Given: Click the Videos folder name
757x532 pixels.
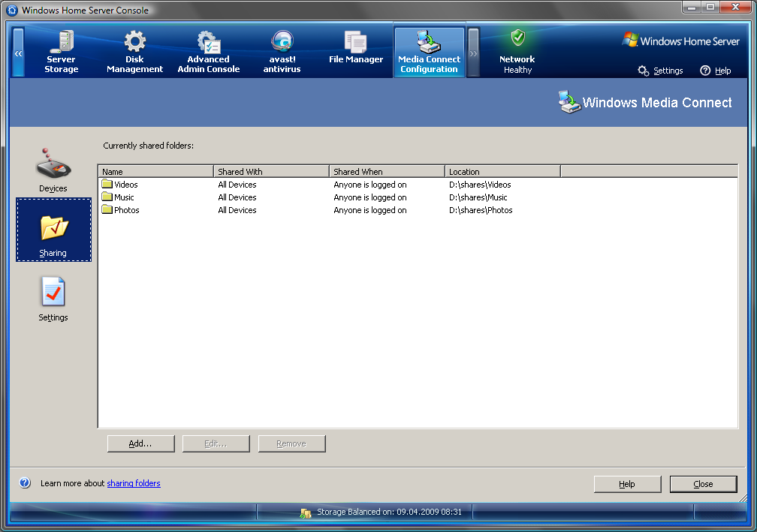Looking at the screenshot, I should click(x=126, y=185).
